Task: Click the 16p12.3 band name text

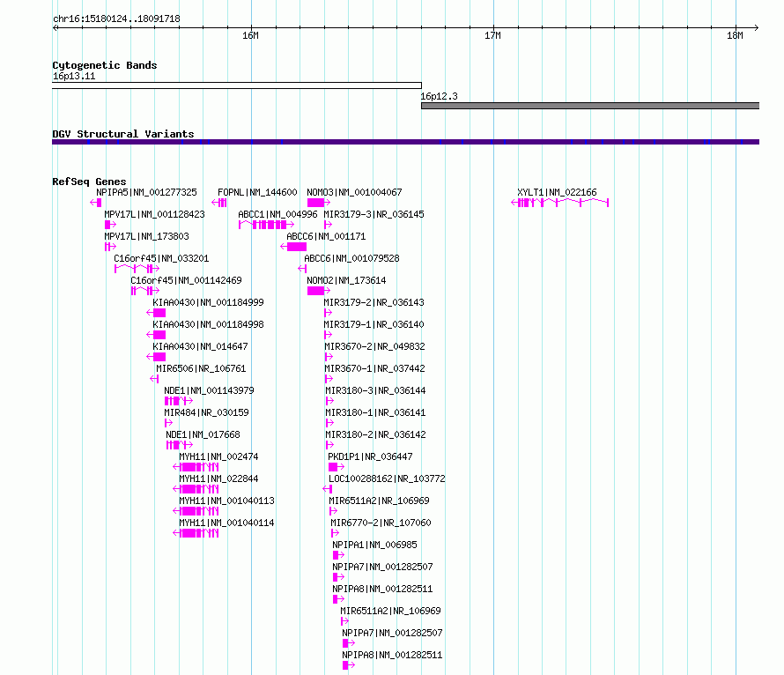Action: pyautogui.click(x=439, y=96)
